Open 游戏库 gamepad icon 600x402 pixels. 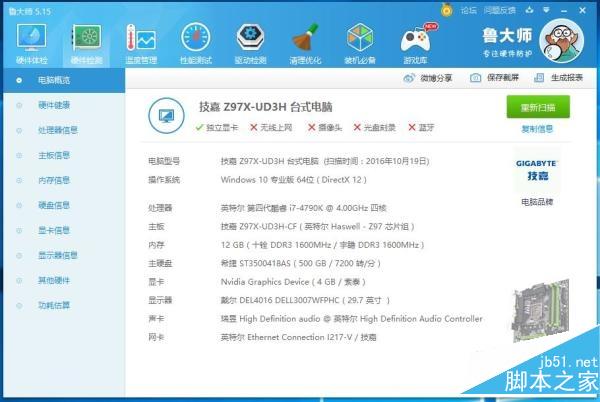click(416, 44)
